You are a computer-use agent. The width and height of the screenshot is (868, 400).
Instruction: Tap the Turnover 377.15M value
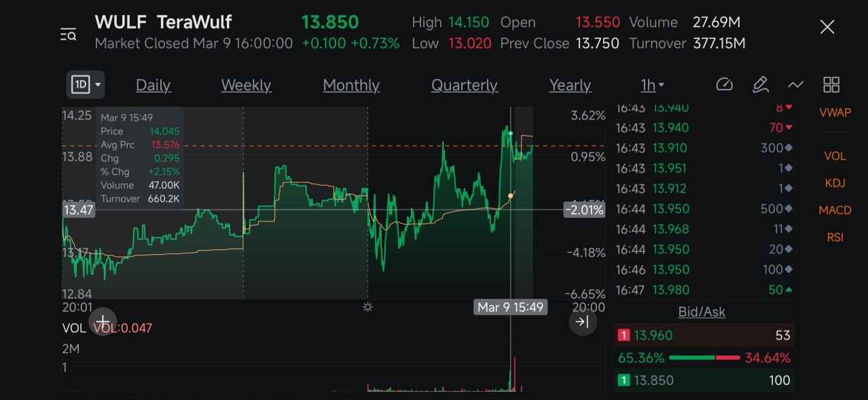pyautogui.click(x=719, y=43)
